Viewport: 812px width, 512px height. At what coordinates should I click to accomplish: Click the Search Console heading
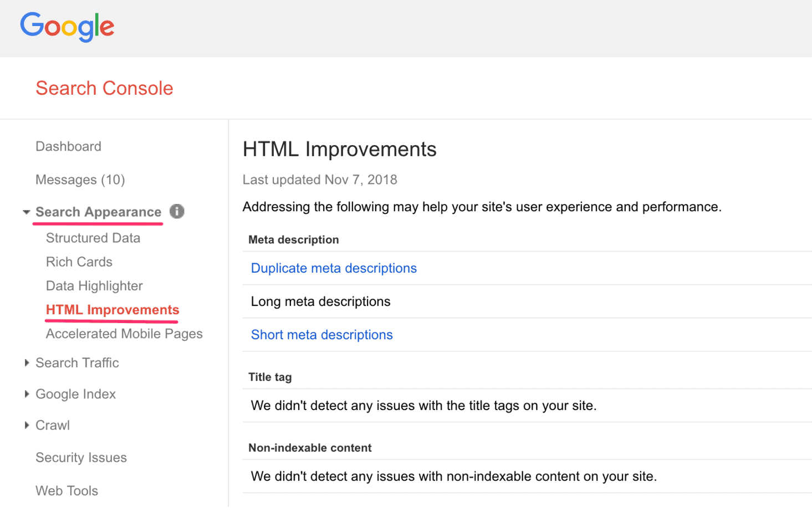coord(104,88)
